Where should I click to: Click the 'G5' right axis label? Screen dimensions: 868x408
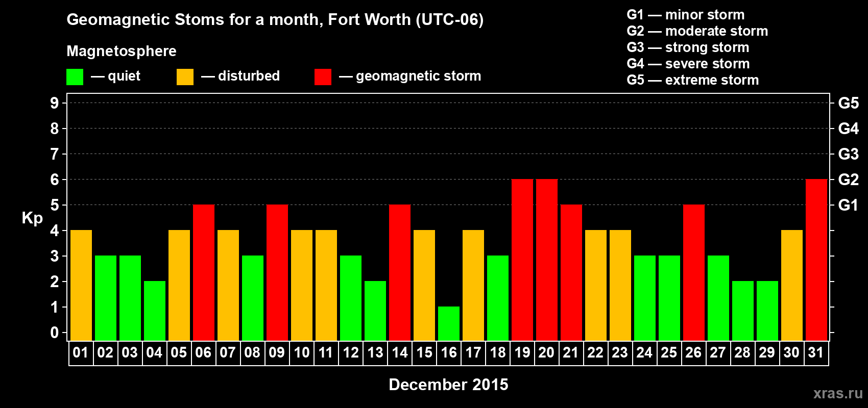(849, 103)
